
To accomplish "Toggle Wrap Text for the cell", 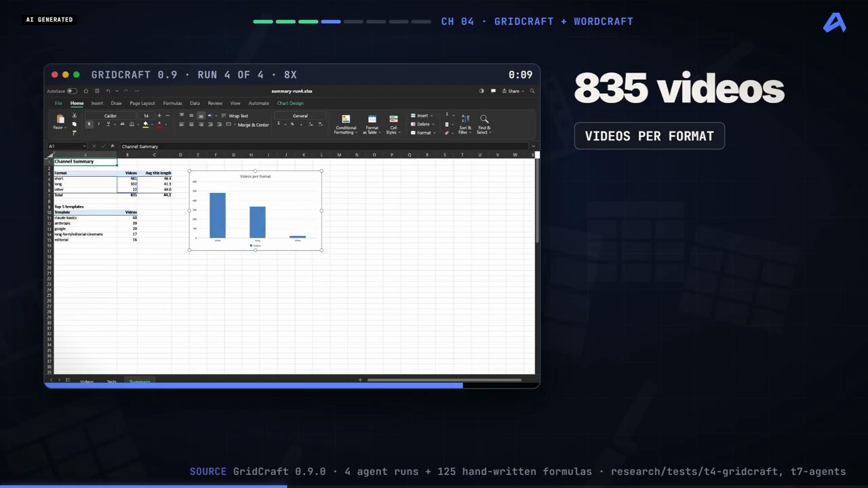I will pos(235,116).
